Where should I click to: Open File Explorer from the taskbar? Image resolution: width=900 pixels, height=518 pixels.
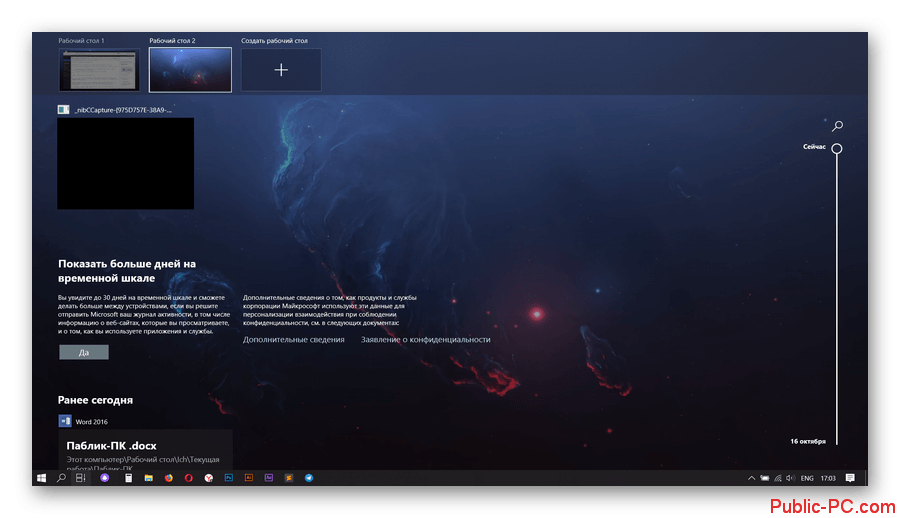[148, 479]
